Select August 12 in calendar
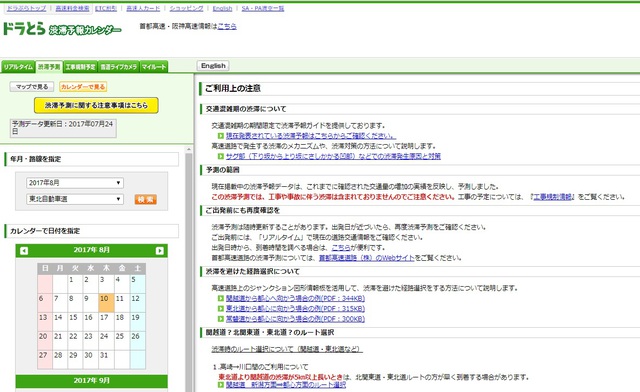The image size is (640, 392). pos(138,303)
